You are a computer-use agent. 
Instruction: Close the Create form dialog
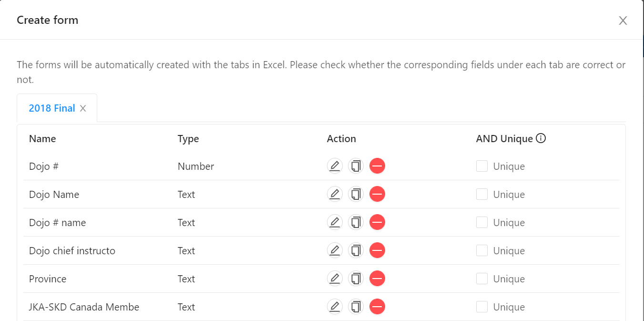(623, 21)
